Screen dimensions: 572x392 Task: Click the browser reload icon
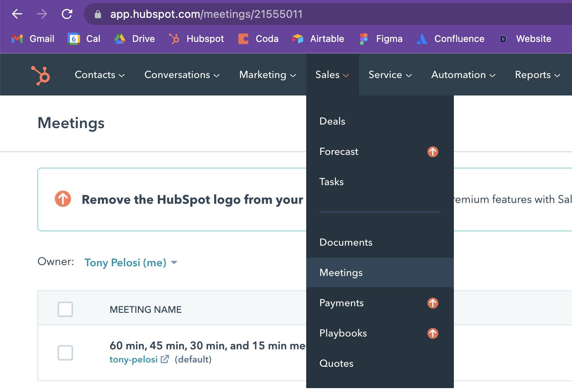pos(67,14)
